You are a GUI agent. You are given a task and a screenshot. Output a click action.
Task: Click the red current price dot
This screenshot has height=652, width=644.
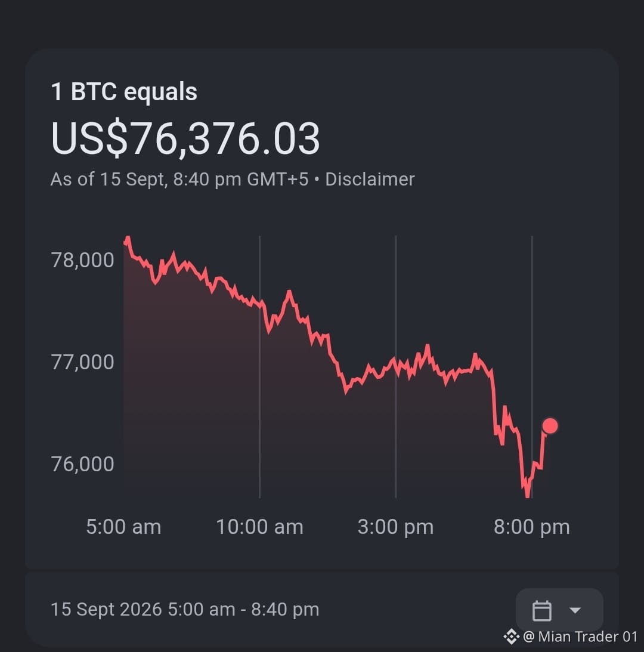tap(550, 426)
